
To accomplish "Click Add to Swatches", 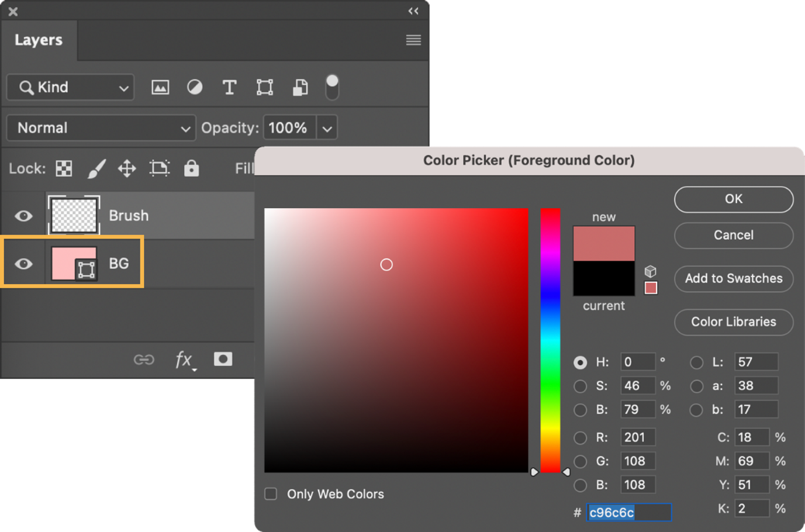I will (733, 279).
